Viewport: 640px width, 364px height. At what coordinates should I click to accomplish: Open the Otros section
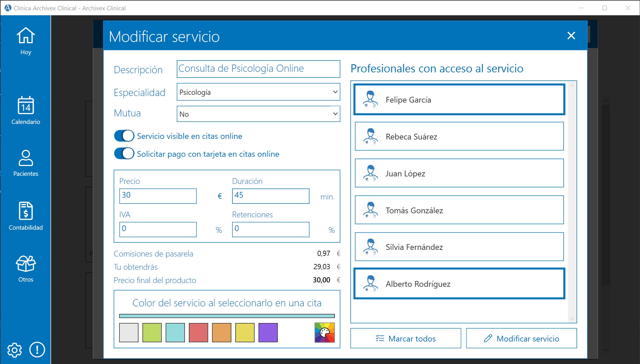point(26,267)
